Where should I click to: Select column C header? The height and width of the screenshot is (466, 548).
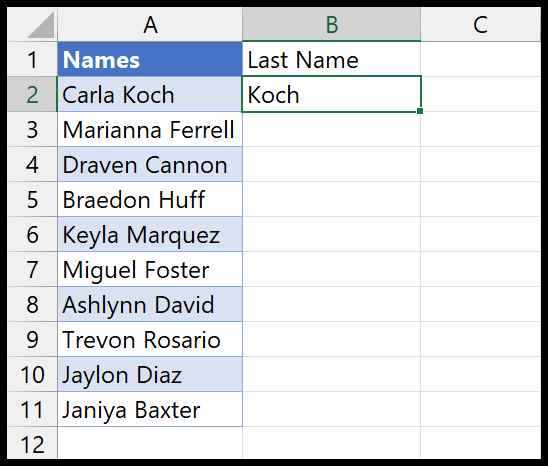coord(481,24)
